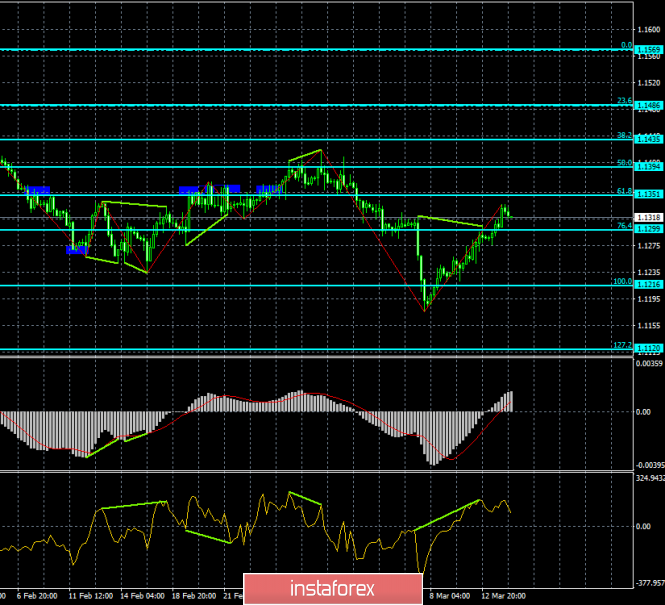Select the cyan 1.1216 price tag

tap(649, 284)
